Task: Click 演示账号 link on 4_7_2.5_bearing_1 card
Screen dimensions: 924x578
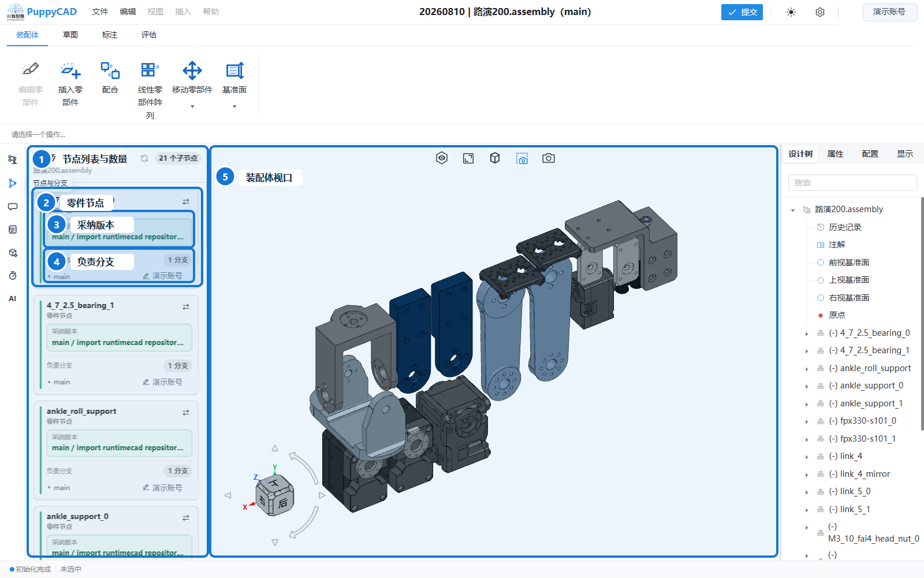Action: coord(163,382)
